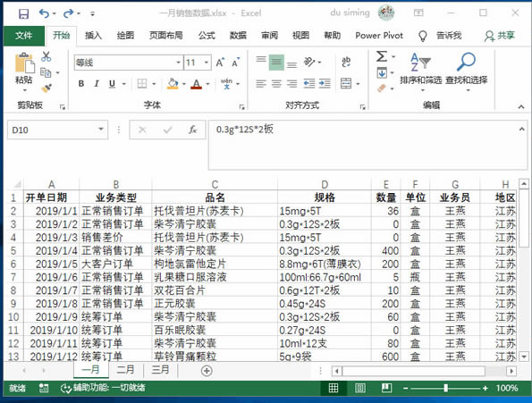Viewport: 532px width, 403px height.
Task: Toggle wrap text
Action: pyautogui.click(x=346, y=62)
